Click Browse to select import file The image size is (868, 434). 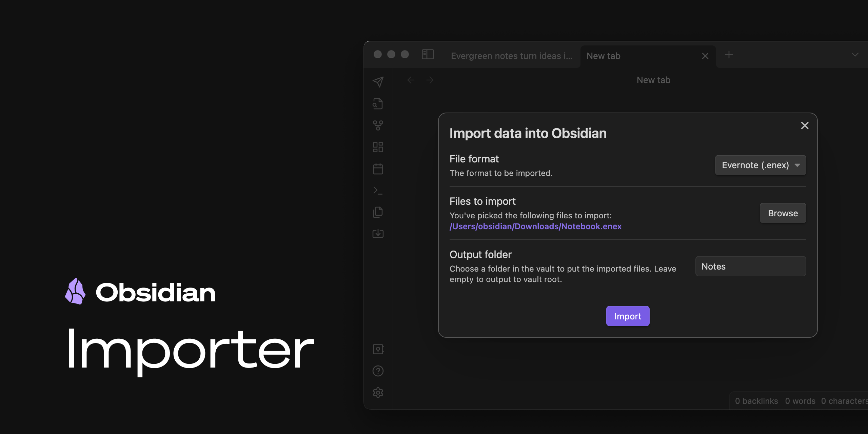[x=783, y=213]
